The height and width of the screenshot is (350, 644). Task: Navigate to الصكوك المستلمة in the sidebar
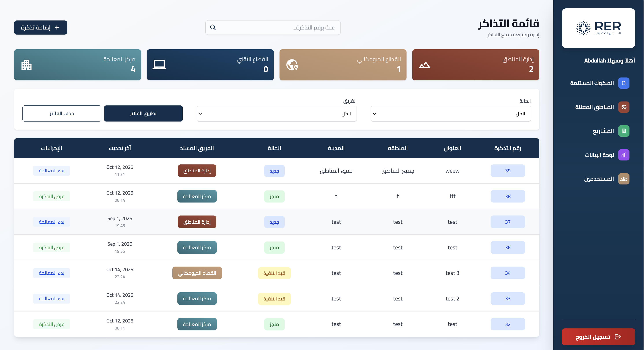624,83
